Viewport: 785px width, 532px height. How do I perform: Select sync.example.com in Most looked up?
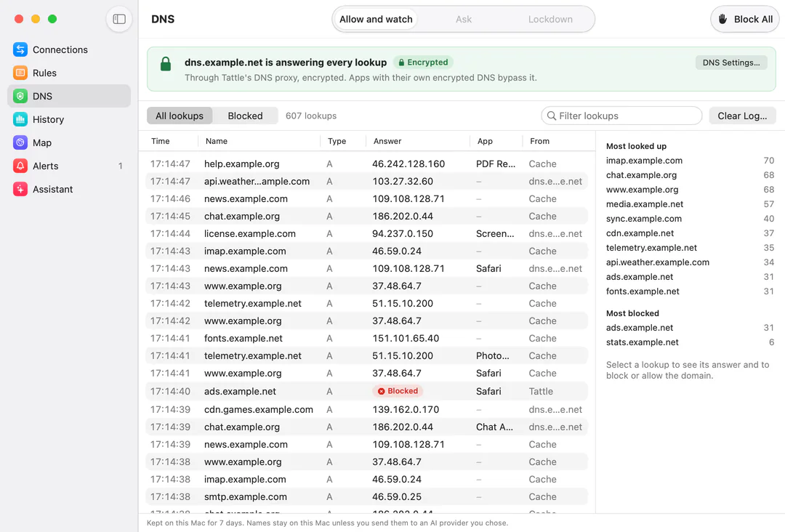coord(690,219)
